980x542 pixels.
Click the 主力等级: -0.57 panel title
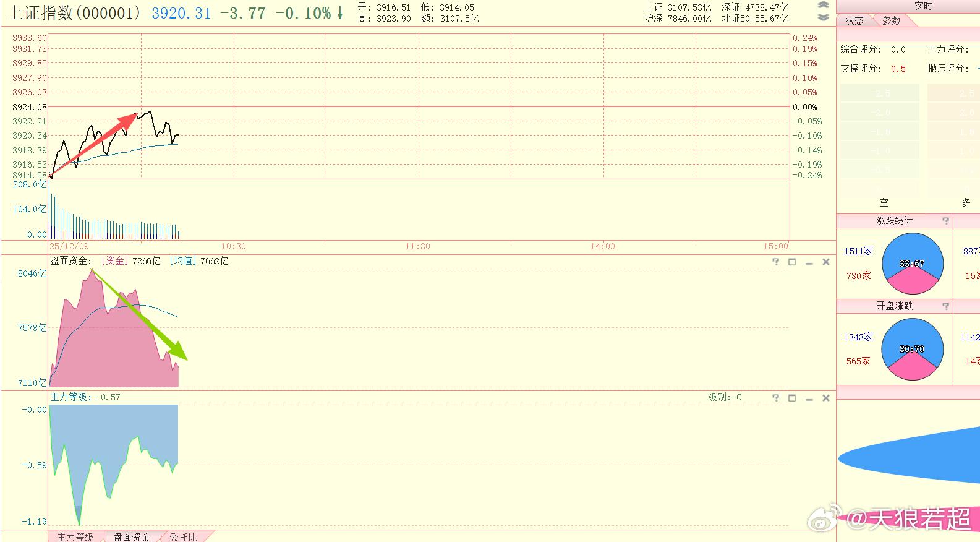point(85,397)
